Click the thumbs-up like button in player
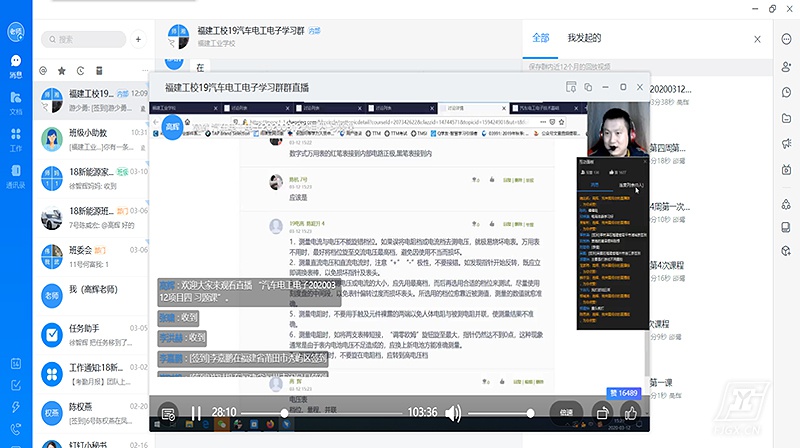Viewport: 800px width, 448px height. [x=631, y=412]
